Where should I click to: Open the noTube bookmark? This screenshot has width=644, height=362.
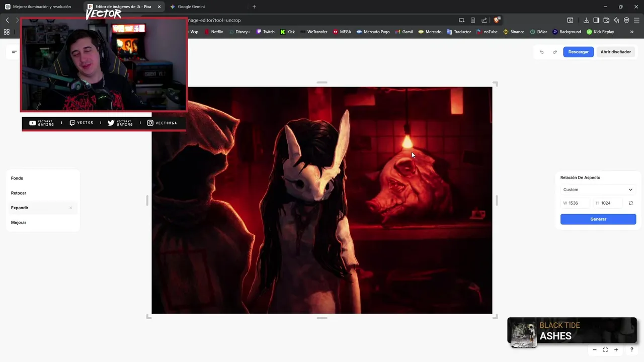tap(487, 32)
